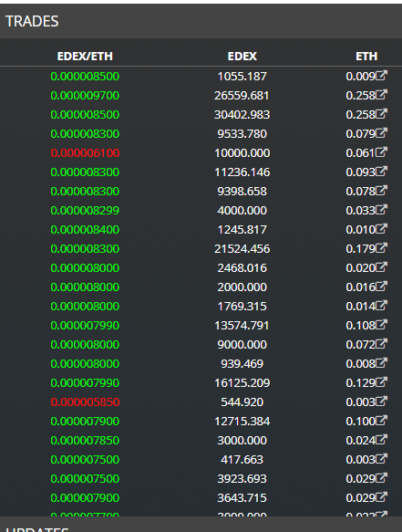Screen dimensions: 402x532
Task: Click external link icon for 939.469 EDEX trade
Action: pos(381,363)
